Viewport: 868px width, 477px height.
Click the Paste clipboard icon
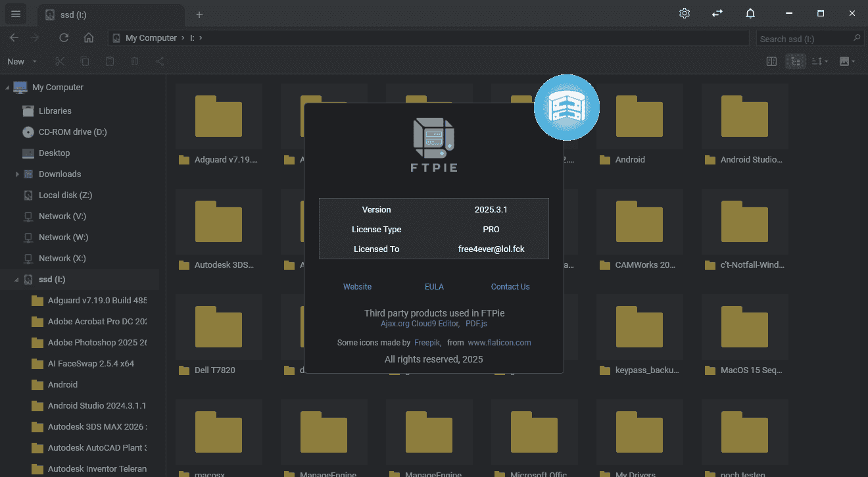click(110, 61)
